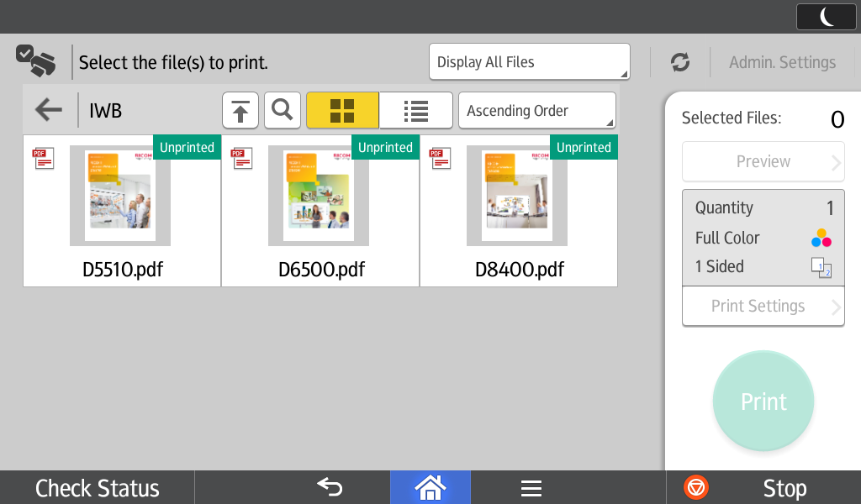Tap the Stop icon at bottom right
This screenshot has width=861, height=504.
pos(695,487)
